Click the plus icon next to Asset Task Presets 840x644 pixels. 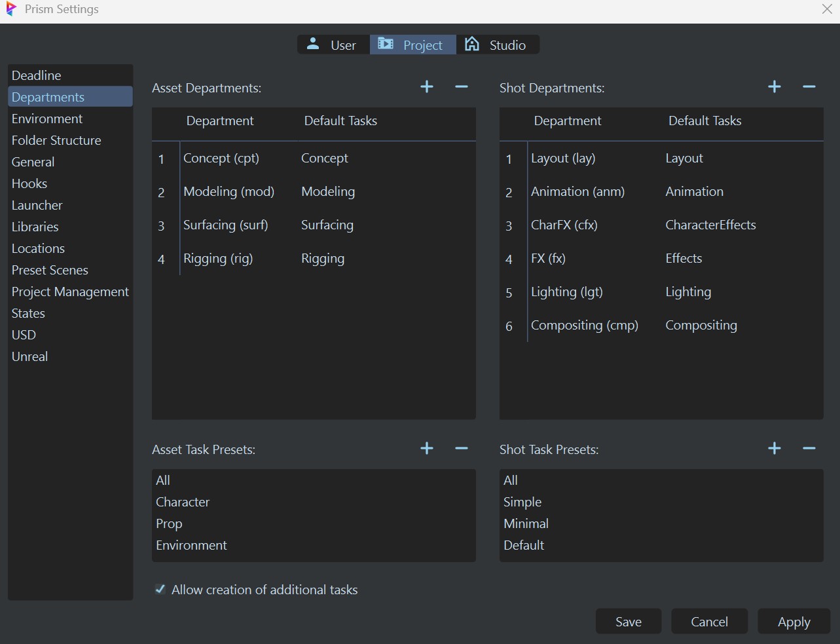coord(426,448)
